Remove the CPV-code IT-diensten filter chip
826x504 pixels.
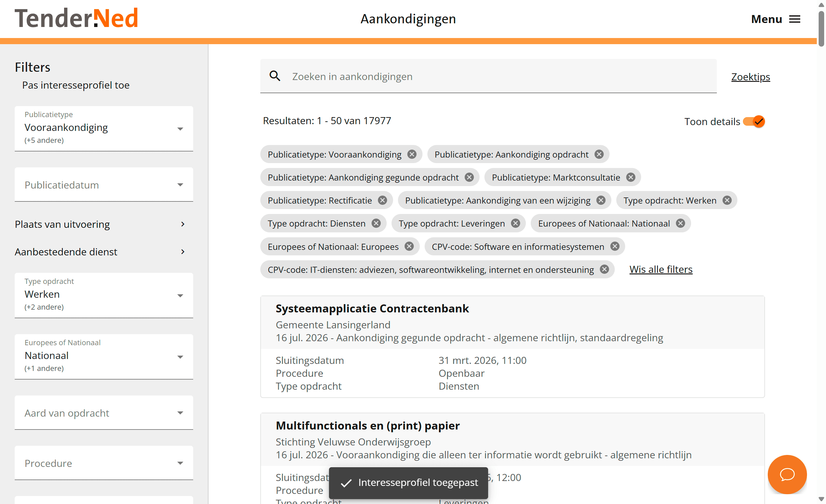(x=604, y=269)
